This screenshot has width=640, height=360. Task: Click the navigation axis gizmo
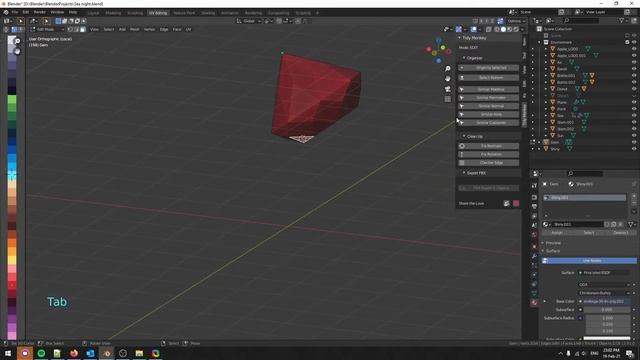[x=438, y=51]
